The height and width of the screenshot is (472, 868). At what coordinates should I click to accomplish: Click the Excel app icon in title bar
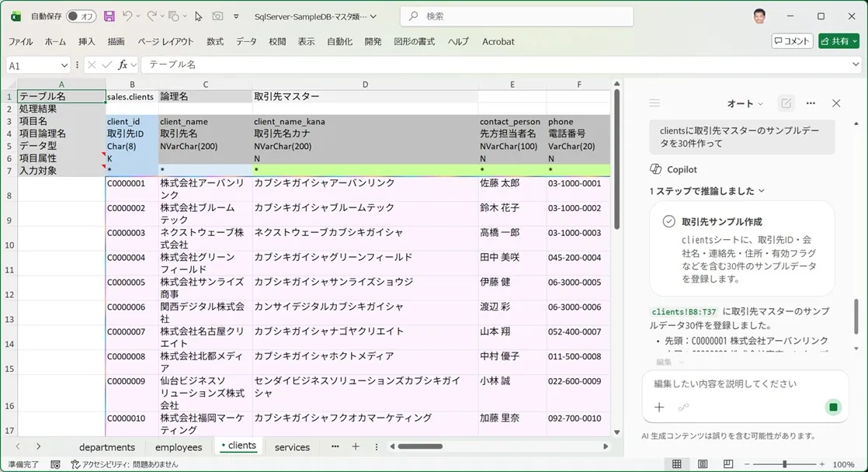(x=16, y=16)
